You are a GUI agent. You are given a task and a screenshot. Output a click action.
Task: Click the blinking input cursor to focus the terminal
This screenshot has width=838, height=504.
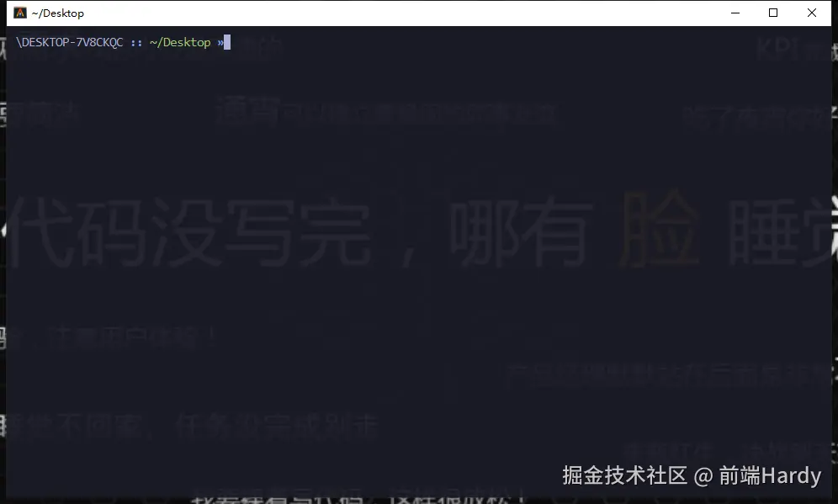[x=225, y=42]
